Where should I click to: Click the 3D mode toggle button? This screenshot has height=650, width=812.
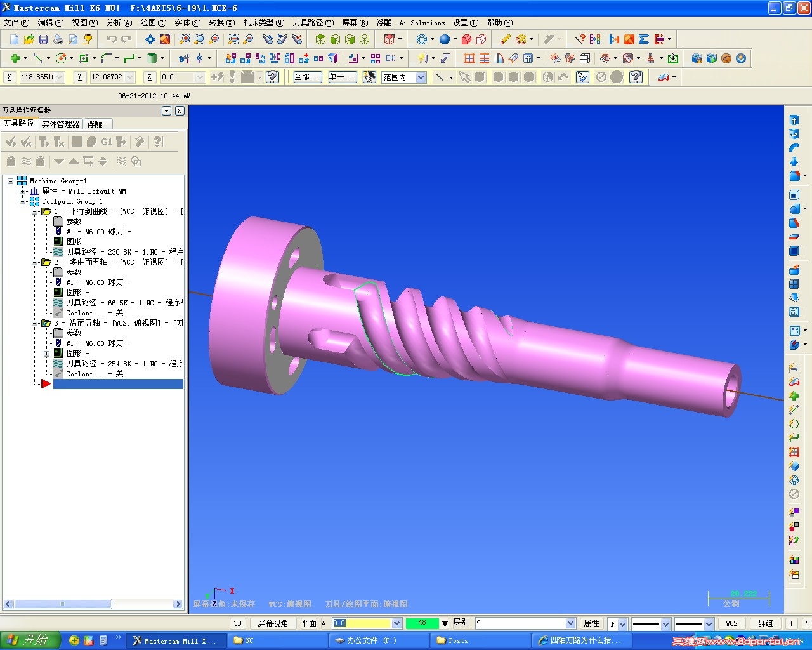(238, 623)
